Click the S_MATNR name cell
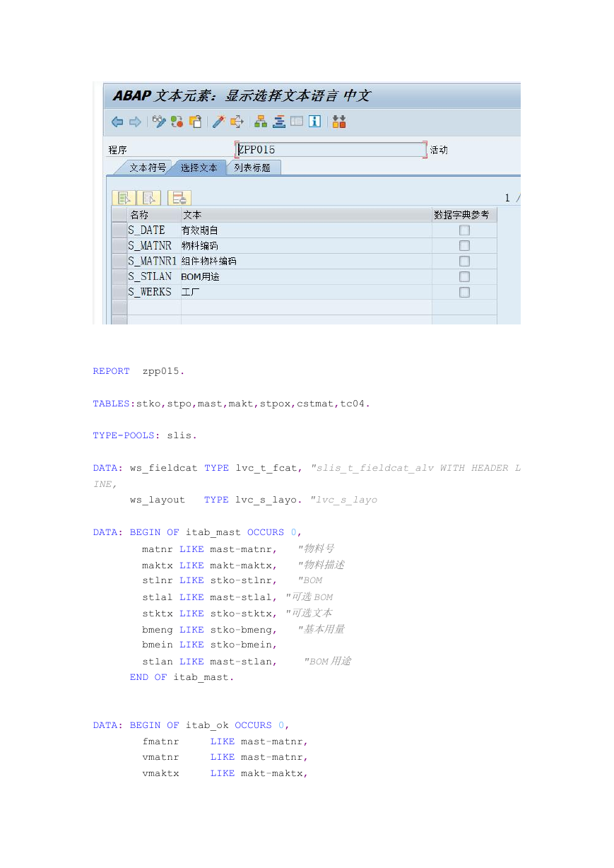The height and width of the screenshot is (868, 614). click(x=154, y=246)
